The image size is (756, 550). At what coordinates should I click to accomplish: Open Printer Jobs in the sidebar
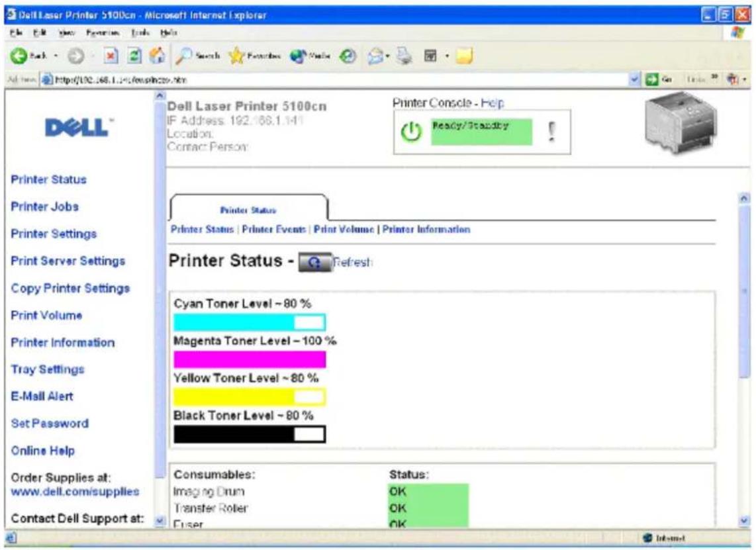[x=44, y=206]
